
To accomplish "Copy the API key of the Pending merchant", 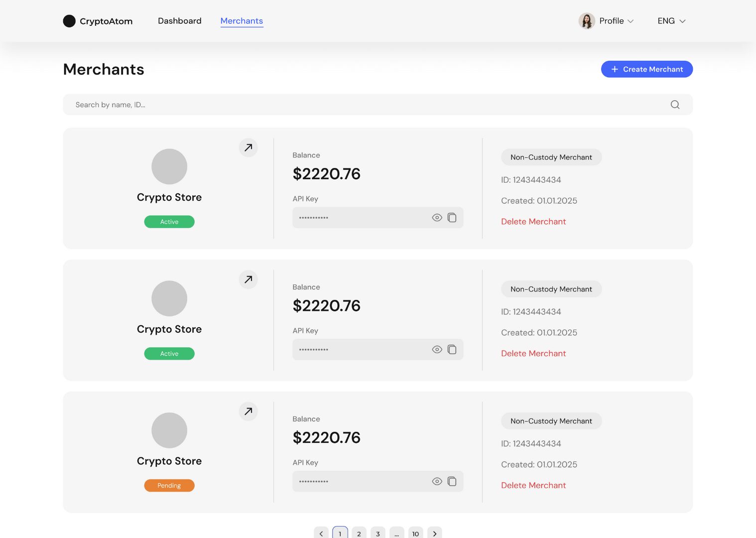I will (452, 481).
